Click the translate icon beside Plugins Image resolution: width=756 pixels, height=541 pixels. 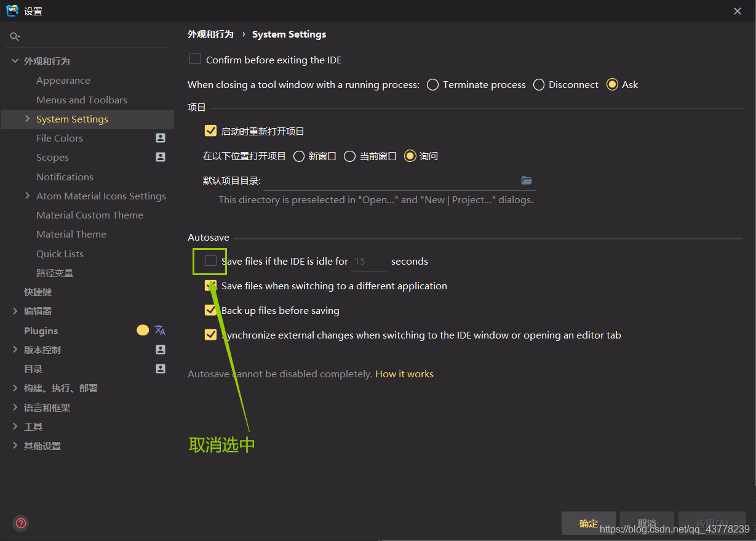click(159, 331)
